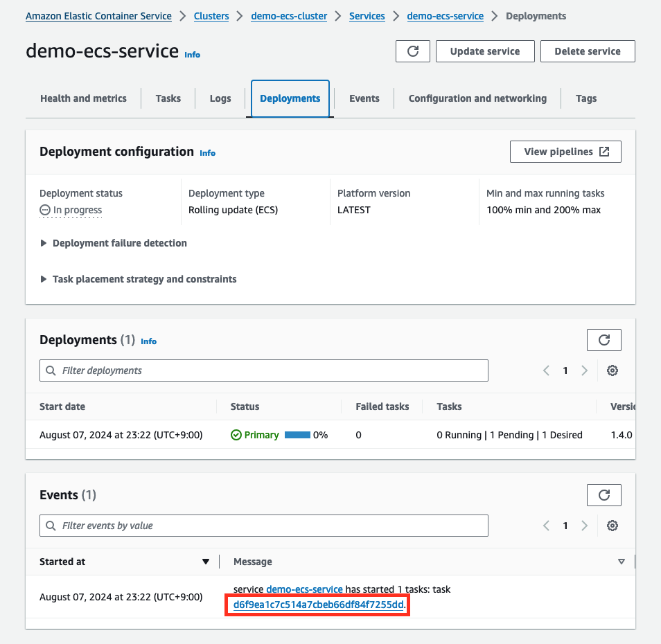
Task: Click the Delete service button
Action: tap(588, 51)
